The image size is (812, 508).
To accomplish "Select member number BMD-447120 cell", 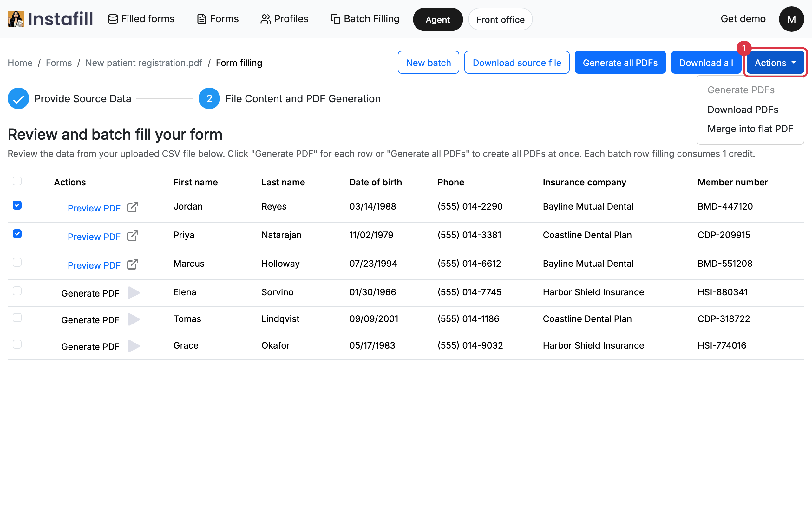I will click(725, 206).
